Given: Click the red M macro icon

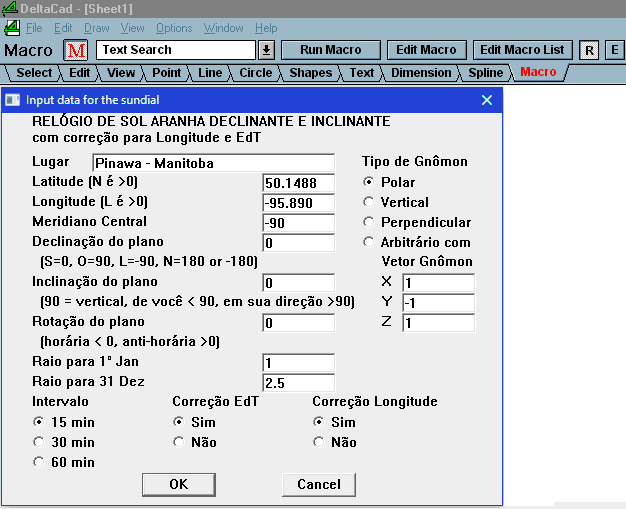Looking at the screenshot, I should click(77, 50).
